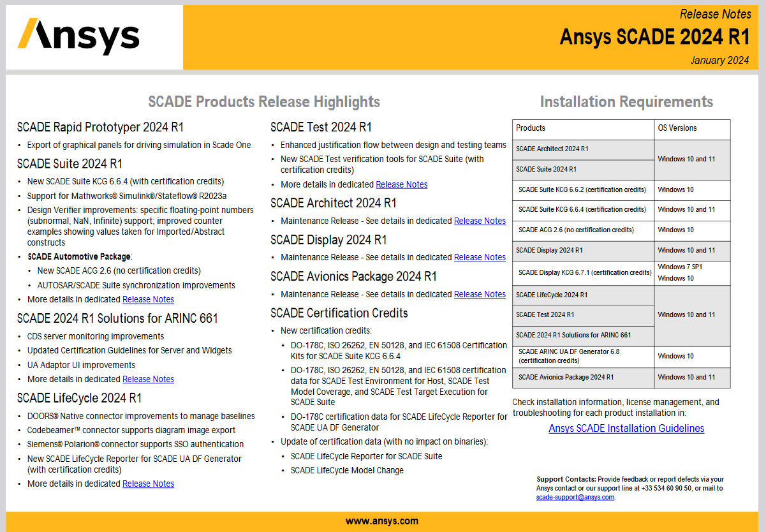Click 'SCADE Suite KCG 6.6.4 (certification credits)' table cell
The image size is (766, 532).
click(x=582, y=209)
